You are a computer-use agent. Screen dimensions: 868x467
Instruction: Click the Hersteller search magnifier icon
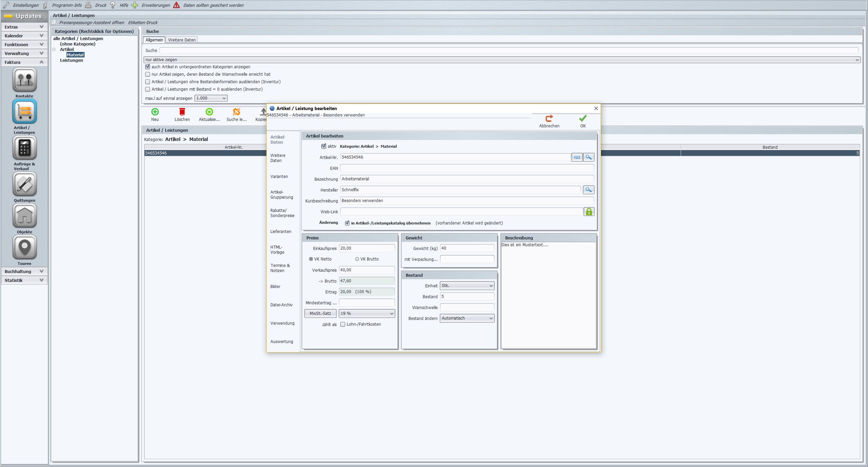588,190
